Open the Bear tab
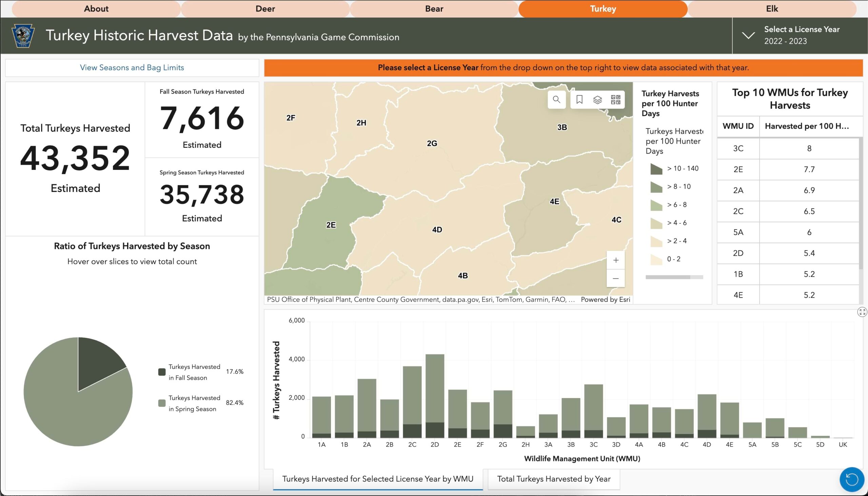This screenshot has width=868, height=496. pos(434,9)
